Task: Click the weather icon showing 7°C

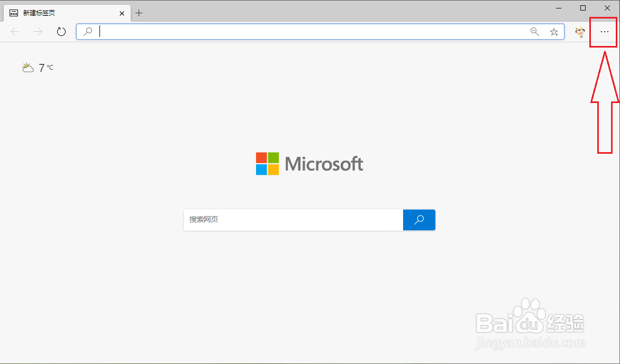Action: tap(28, 68)
